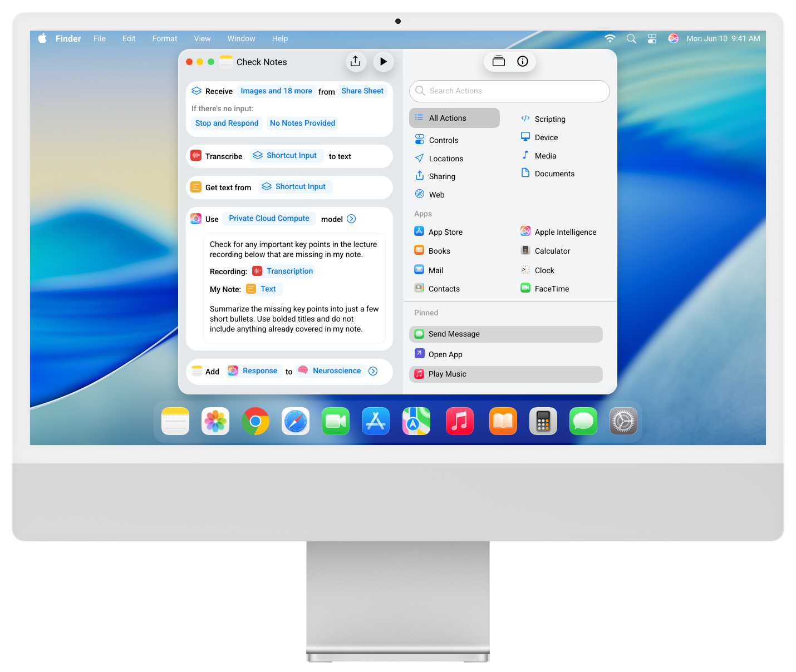The height and width of the screenshot is (672, 796).
Task: Change the Private Cloud Compute model
Action: pos(269,219)
